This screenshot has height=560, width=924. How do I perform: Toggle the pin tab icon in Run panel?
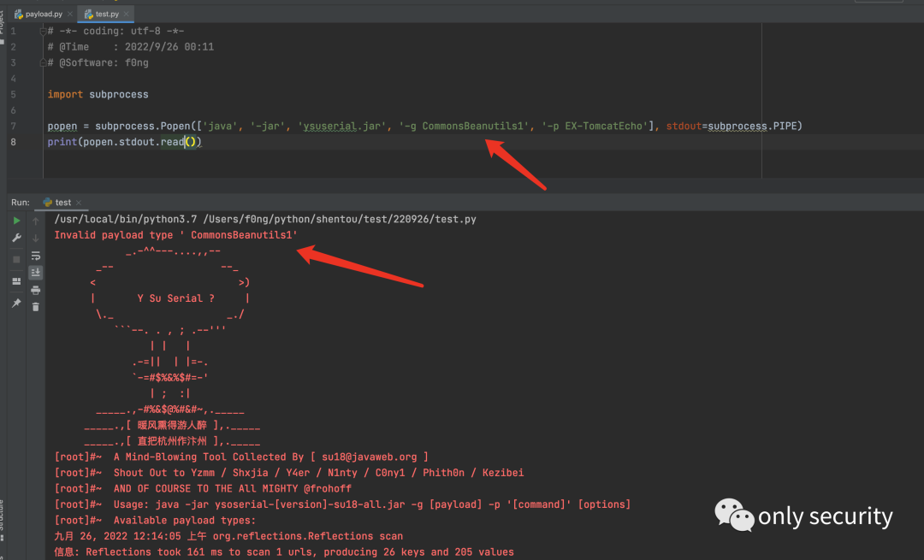[16, 304]
